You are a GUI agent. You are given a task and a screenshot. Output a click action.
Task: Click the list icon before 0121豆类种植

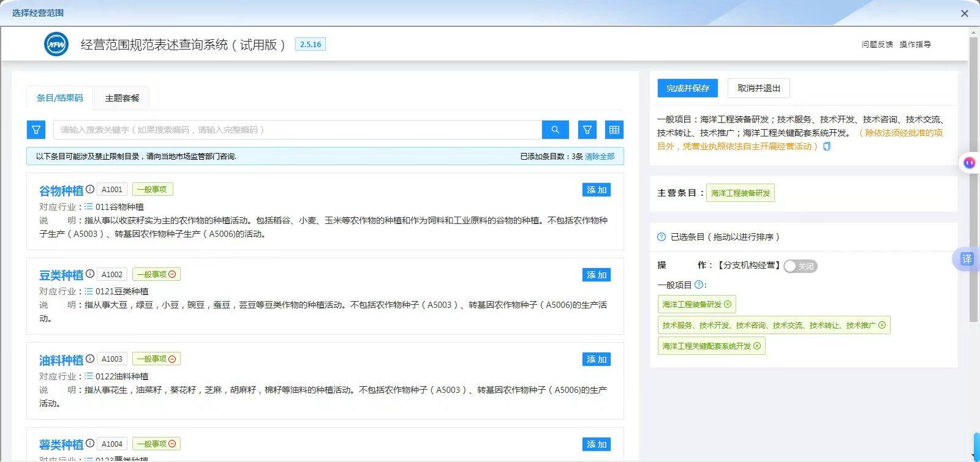click(x=89, y=291)
